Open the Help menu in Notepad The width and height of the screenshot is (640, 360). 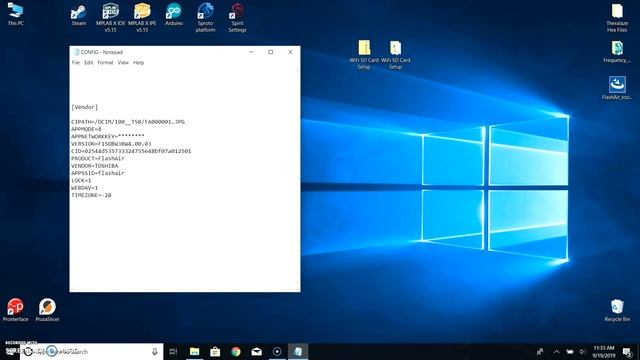[138, 62]
